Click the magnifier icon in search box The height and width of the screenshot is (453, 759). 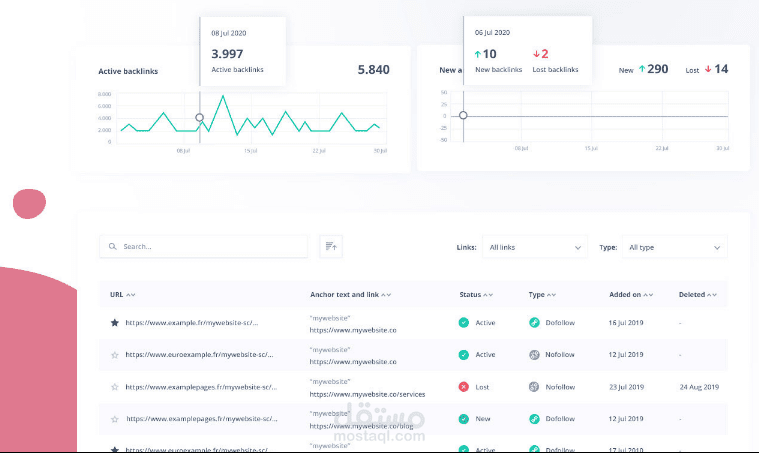click(112, 246)
